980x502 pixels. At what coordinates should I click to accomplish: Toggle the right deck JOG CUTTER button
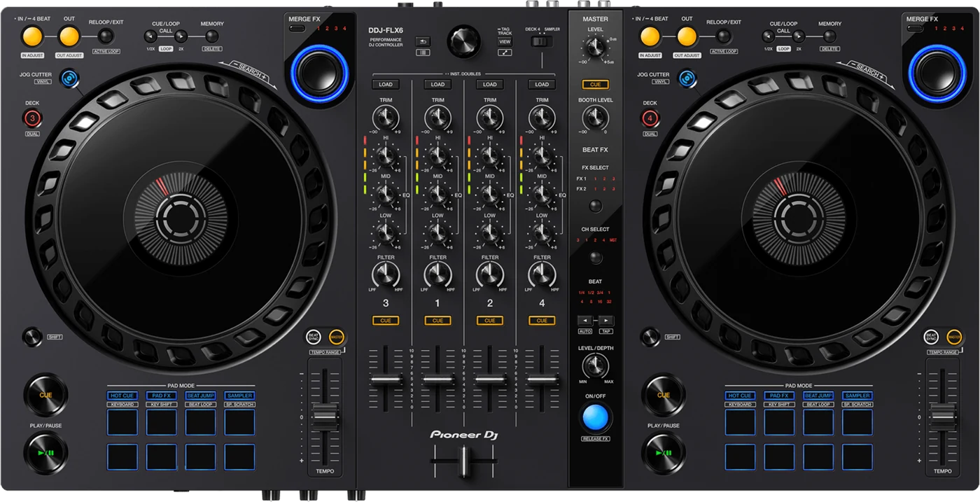[x=687, y=78]
